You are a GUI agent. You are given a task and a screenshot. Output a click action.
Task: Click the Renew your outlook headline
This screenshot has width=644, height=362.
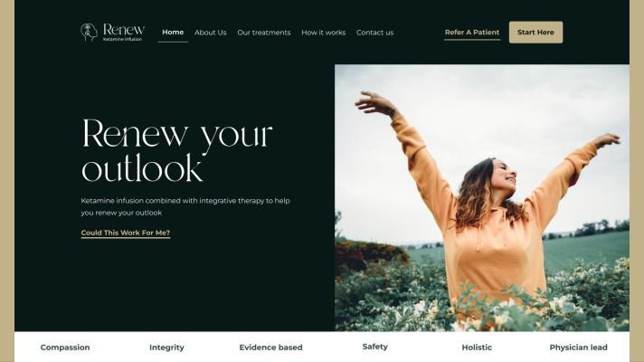click(177, 150)
